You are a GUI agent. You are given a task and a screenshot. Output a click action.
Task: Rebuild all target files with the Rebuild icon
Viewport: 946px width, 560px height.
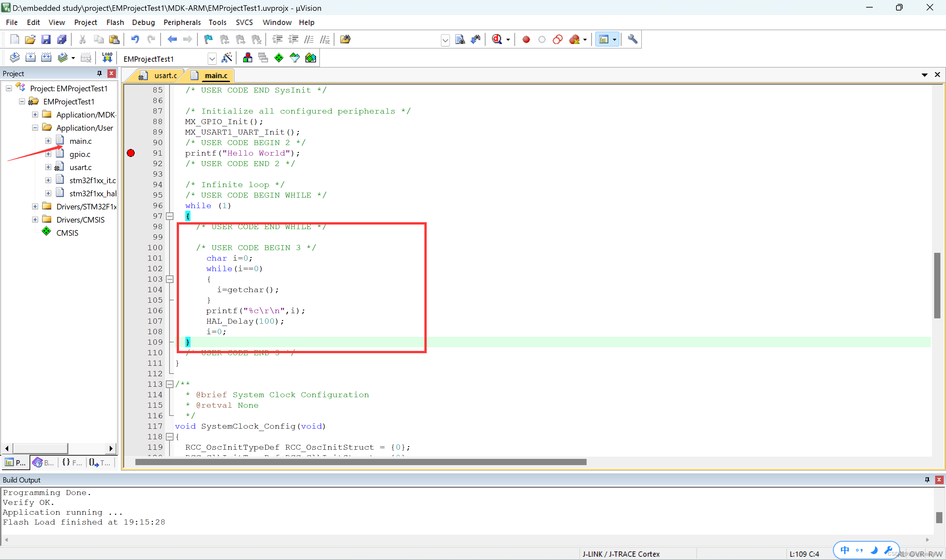(x=46, y=58)
